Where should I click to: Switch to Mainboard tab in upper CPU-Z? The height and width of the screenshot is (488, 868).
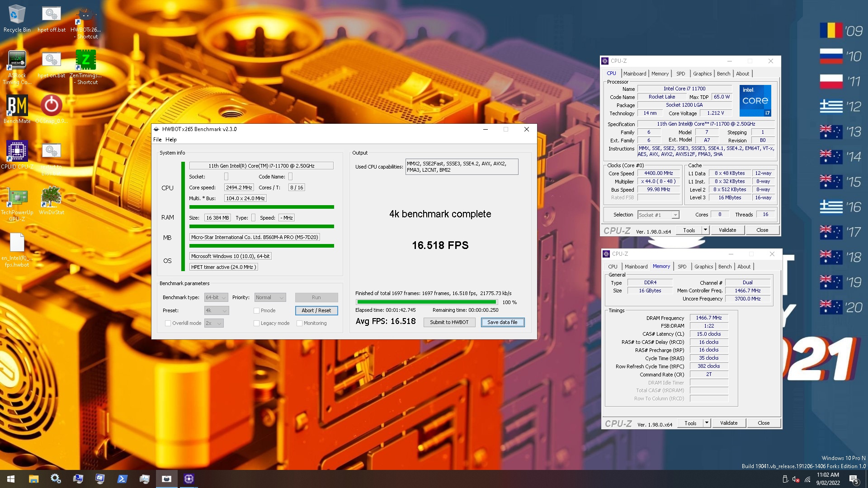pos(635,74)
